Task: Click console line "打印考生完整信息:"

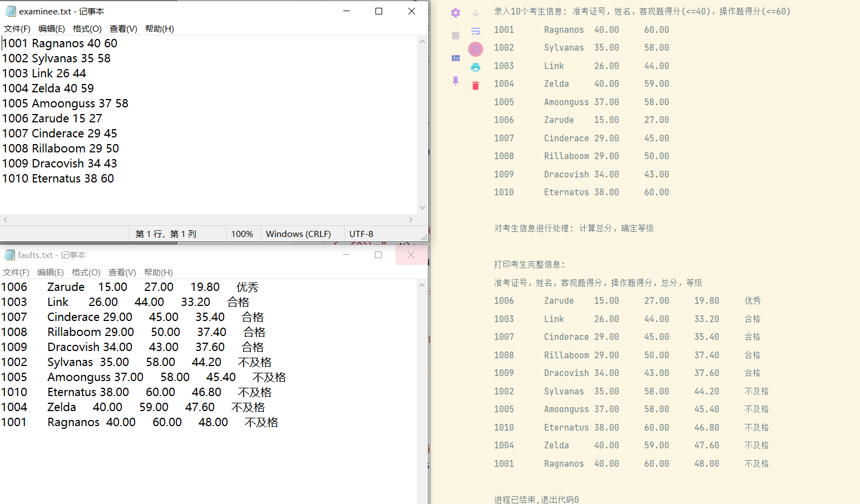Action: pyautogui.click(x=530, y=264)
